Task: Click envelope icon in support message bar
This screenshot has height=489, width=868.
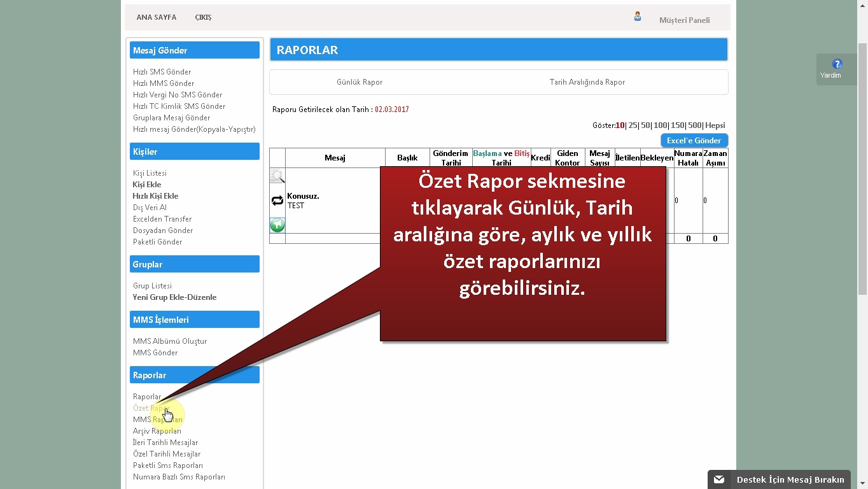Action: [719, 479]
